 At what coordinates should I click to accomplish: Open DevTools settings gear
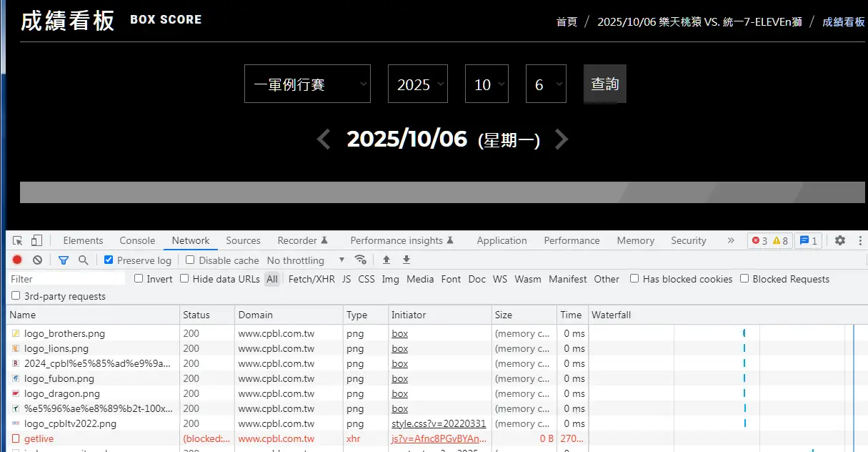(x=840, y=240)
